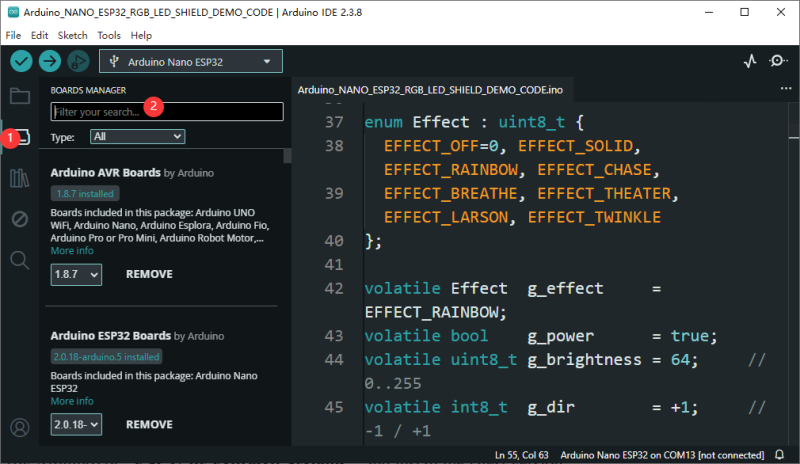Image resolution: width=800 pixels, height=464 pixels.
Task: Click the boards list scrollbar thumb
Action: click(x=287, y=156)
